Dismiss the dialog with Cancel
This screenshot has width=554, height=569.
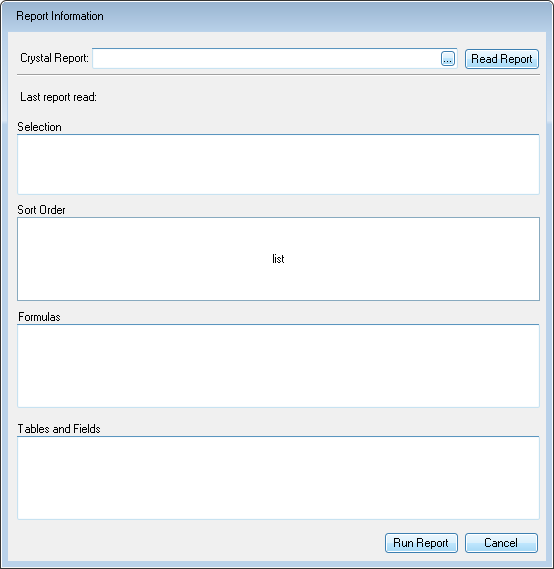(501, 543)
